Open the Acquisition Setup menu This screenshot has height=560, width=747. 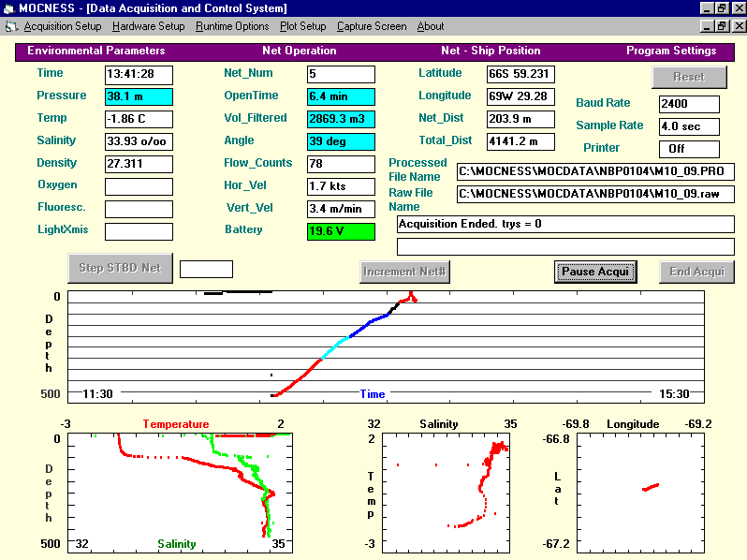pos(63,26)
